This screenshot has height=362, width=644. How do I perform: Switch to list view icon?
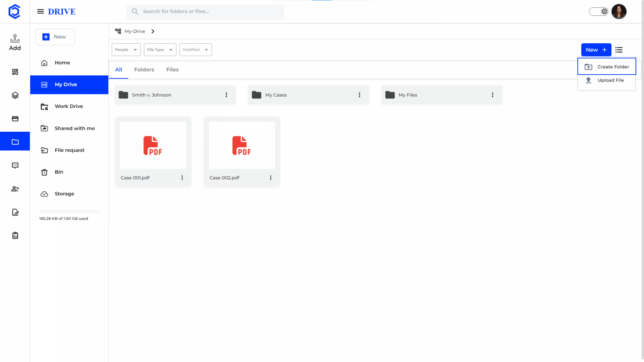[619, 50]
